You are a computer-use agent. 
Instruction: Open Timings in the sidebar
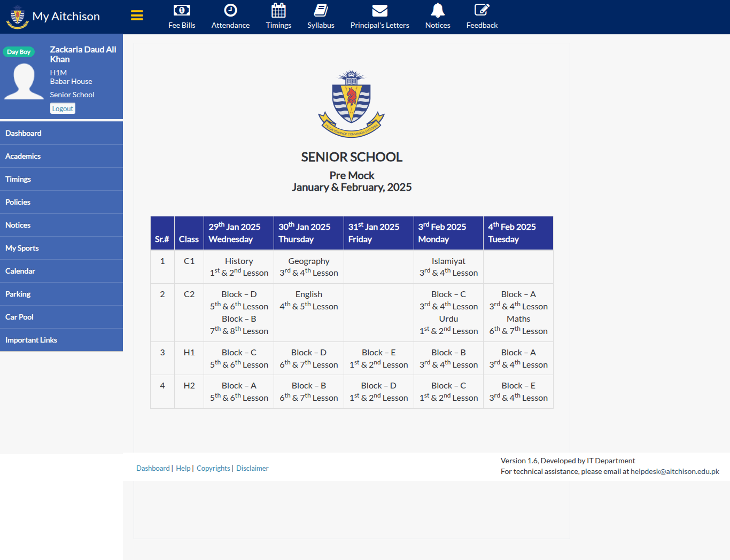click(61, 179)
